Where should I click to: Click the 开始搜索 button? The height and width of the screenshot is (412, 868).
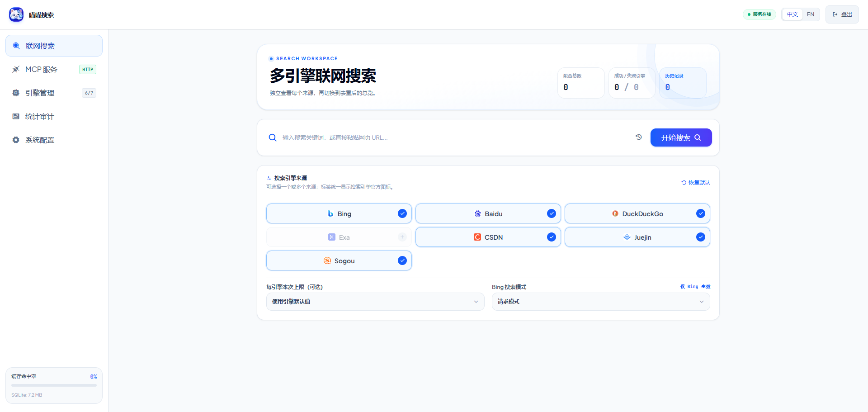(x=681, y=137)
